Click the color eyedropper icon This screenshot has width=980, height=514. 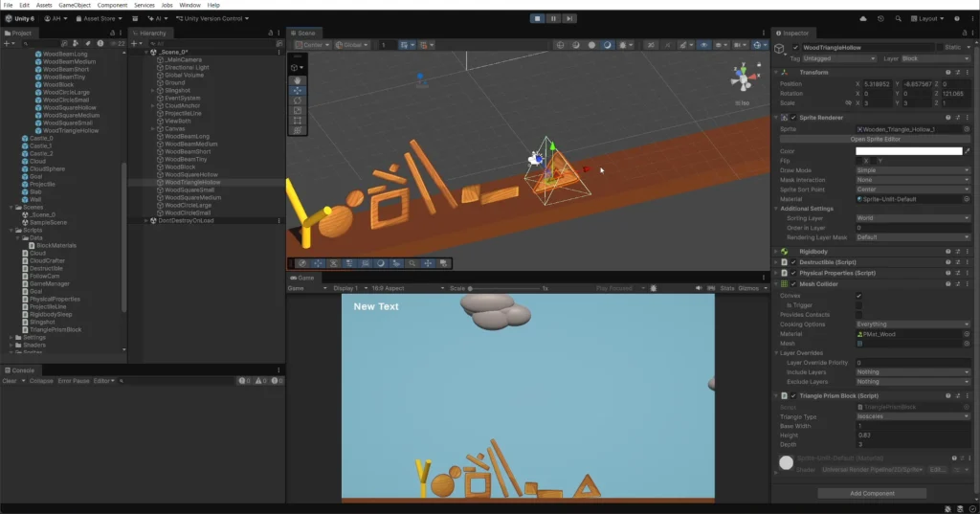tap(968, 151)
